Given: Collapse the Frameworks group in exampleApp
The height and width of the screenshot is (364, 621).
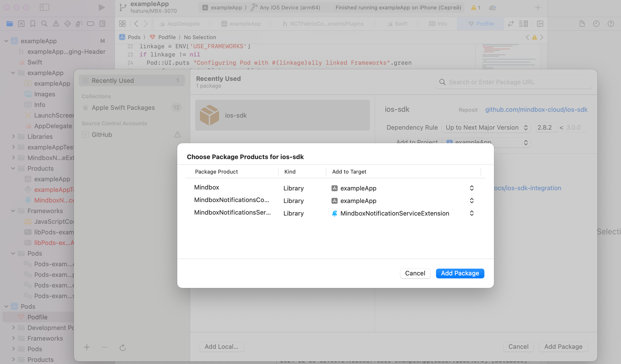Looking at the screenshot, I should click(x=13, y=211).
